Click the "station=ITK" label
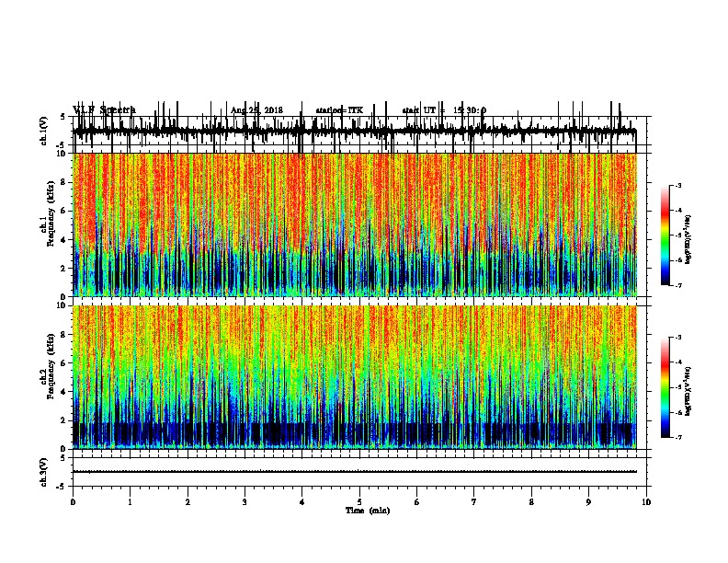This screenshot has height=563, width=728. coord(339,110)
